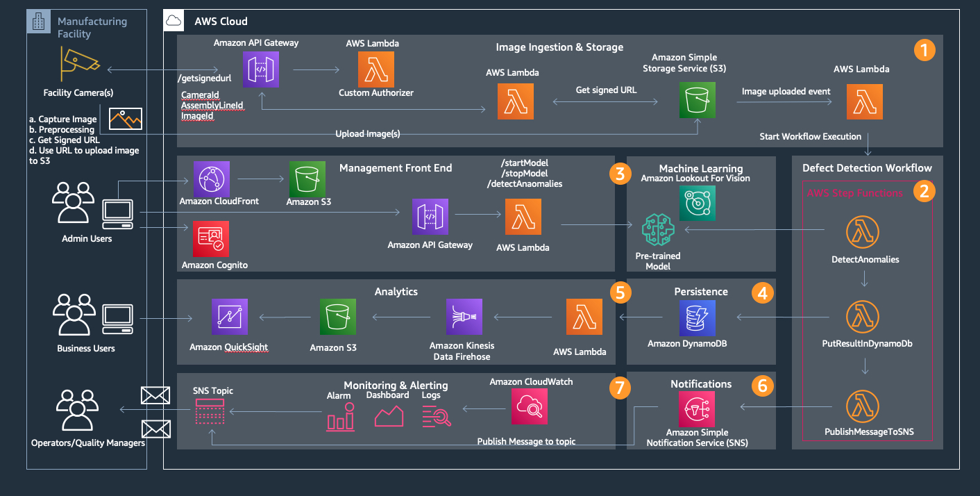Click the Amazon Kinesis Data Firehose icon
The height and width of the screenshot is (496, 980).
(464, 317)
